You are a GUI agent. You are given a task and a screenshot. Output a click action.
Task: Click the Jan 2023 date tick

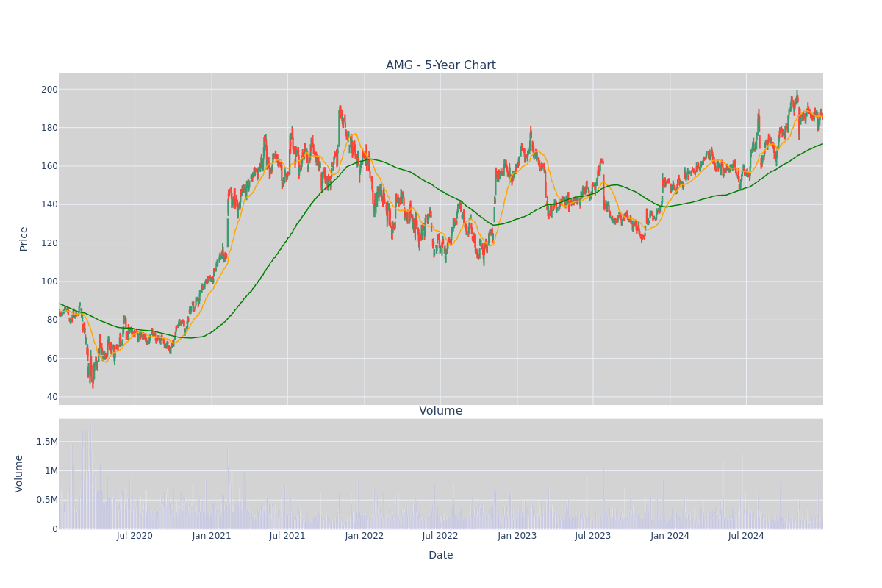pyautogui.click(x=517, y=536)
